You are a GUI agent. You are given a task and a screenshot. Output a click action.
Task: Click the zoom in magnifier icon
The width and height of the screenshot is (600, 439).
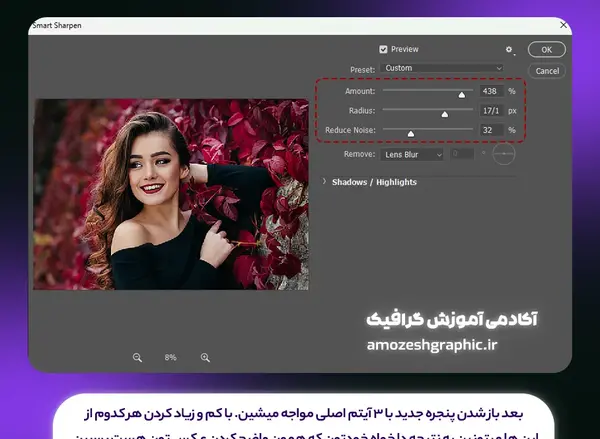[205, 357]
